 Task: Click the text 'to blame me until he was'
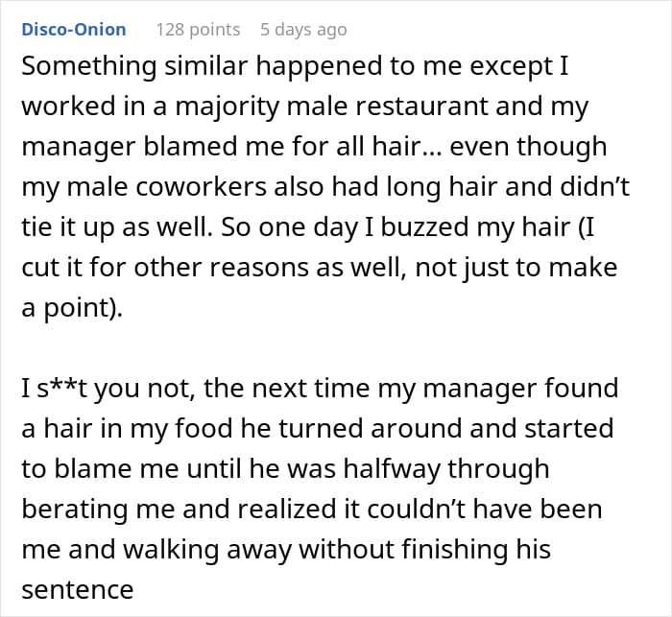[x=179, y=469]
